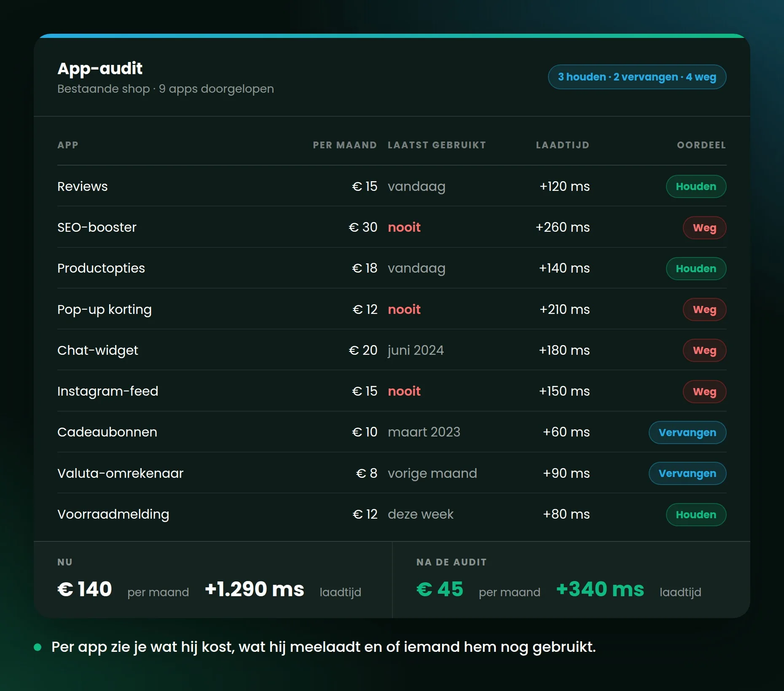
Task: Click the '€ 30' monthly price
Action: (x=363, y=227)
